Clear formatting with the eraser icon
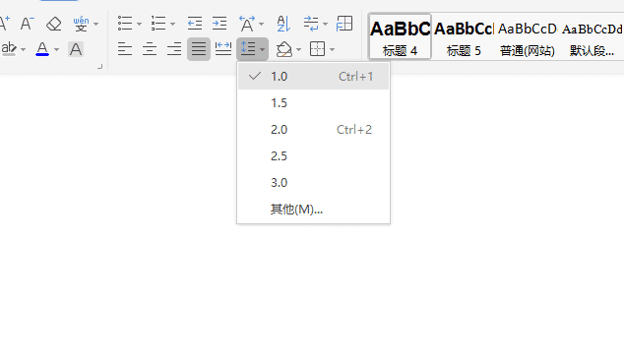 (x=54, y=24)
